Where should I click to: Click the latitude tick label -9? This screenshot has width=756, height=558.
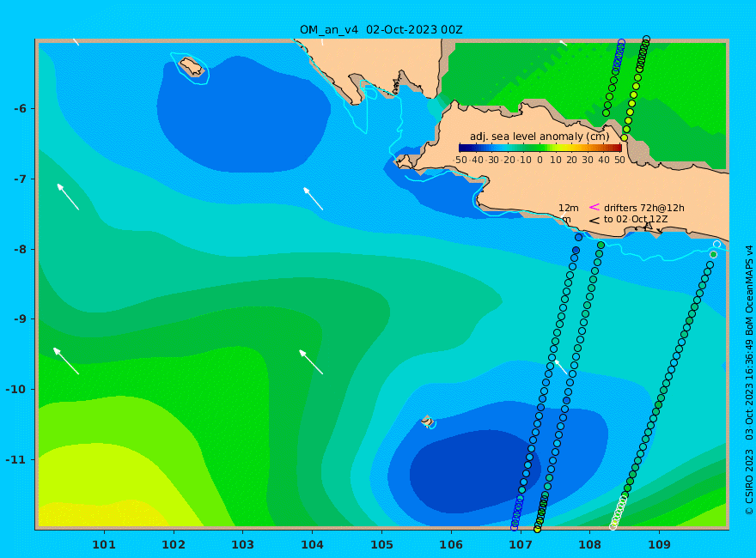click(20, 319)
